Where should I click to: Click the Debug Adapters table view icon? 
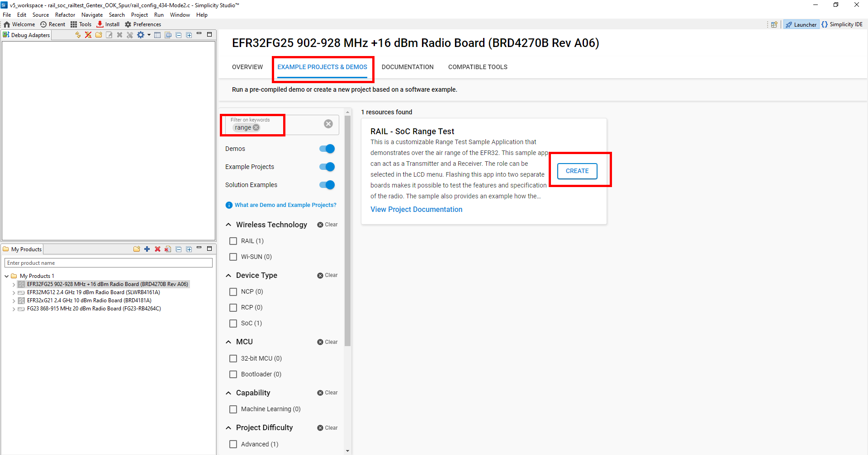tap(157, 35)
